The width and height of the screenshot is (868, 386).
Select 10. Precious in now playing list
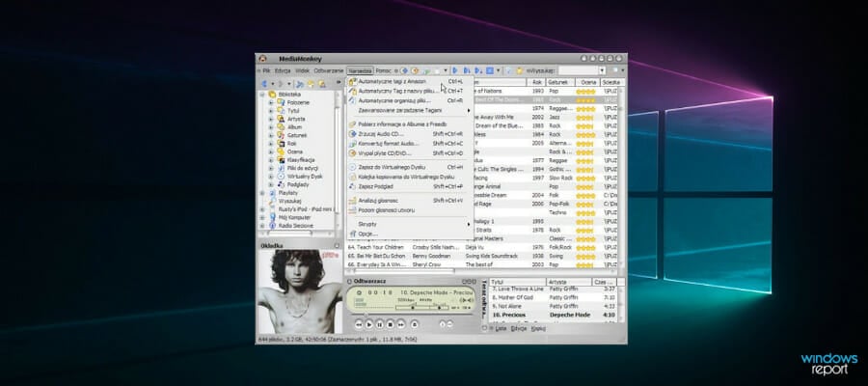click(x=553, y=315)
